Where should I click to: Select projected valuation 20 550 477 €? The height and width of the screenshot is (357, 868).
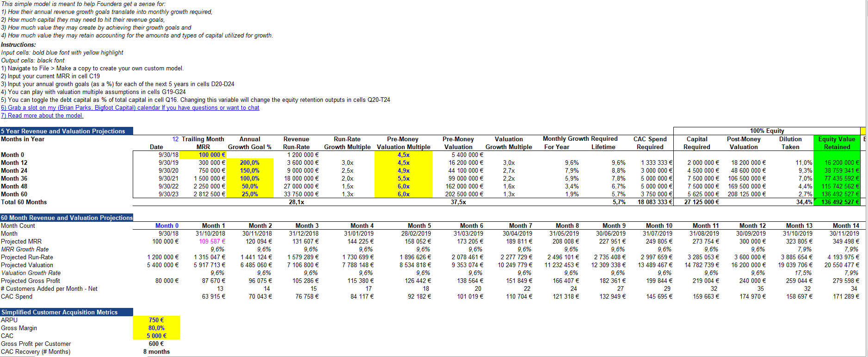tap(842, 265)
